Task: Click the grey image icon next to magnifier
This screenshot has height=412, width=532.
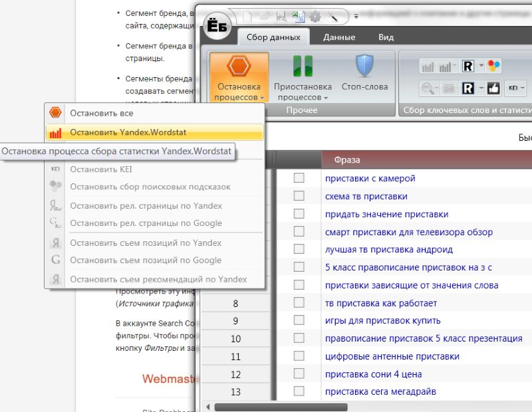Action: 449,88
